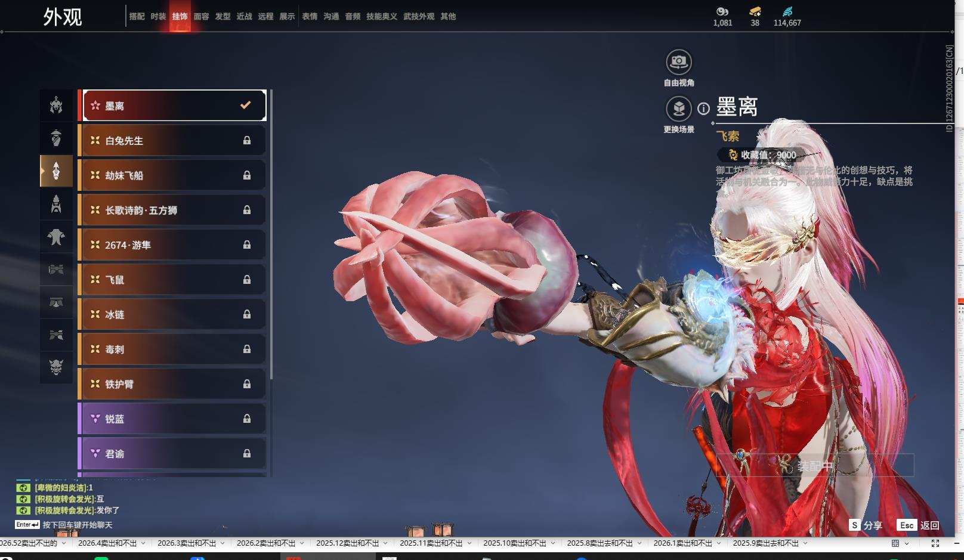964x560 pixels.
Task: Go to the 技能奥义 tab
Action: point(382,17)
